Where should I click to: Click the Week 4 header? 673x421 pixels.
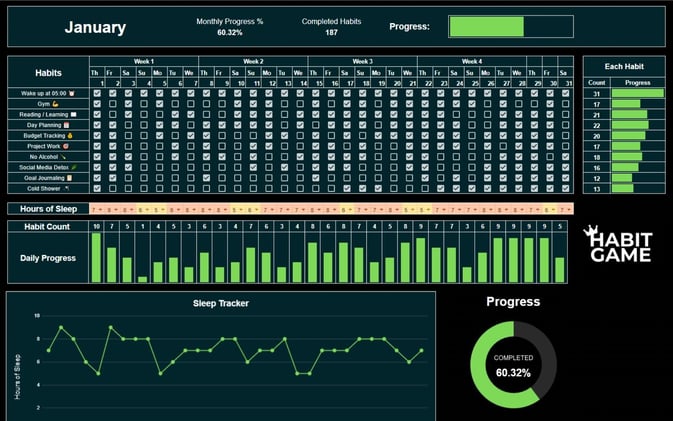click(472, 61)
